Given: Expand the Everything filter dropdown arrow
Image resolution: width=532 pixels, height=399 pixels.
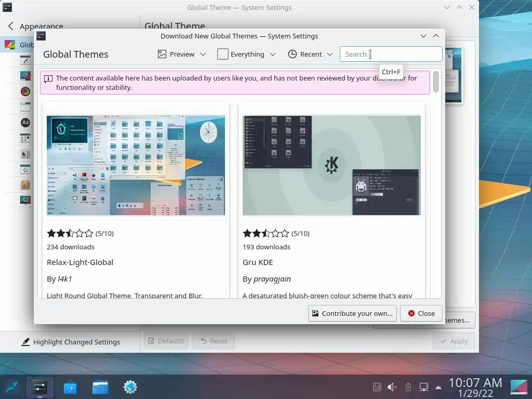Looking at the screenshot, I should pyautogui.click(x=273, y=54).
